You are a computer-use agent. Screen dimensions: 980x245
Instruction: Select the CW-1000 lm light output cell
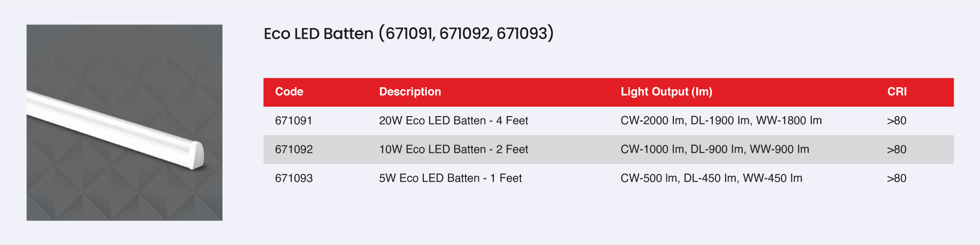click(714, 149)
